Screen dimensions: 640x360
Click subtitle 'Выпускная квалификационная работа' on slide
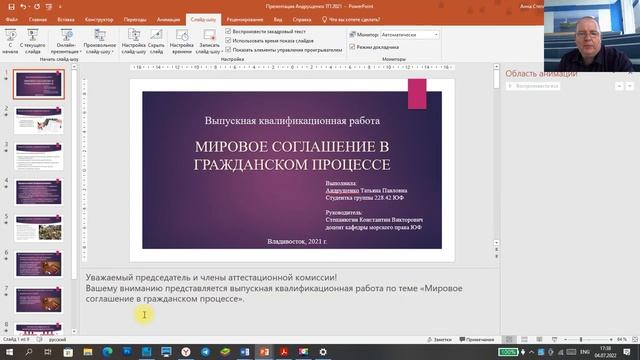click(292, 121)
